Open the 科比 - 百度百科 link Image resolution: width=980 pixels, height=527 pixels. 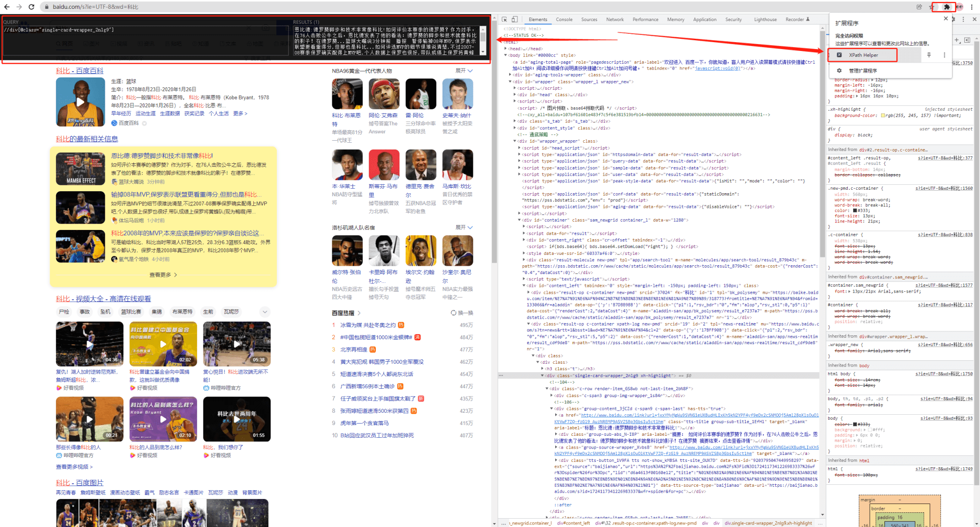(79, 71)
